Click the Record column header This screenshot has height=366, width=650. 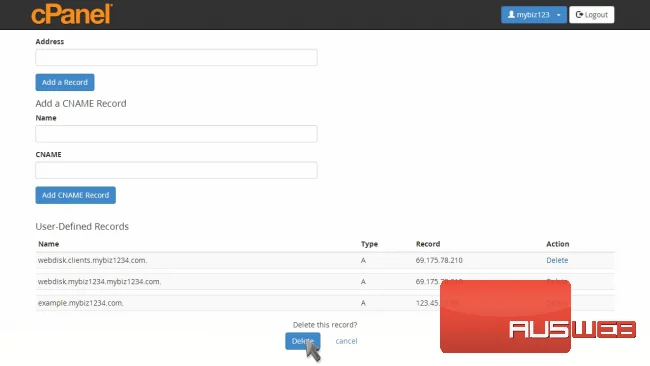[428, 244]
